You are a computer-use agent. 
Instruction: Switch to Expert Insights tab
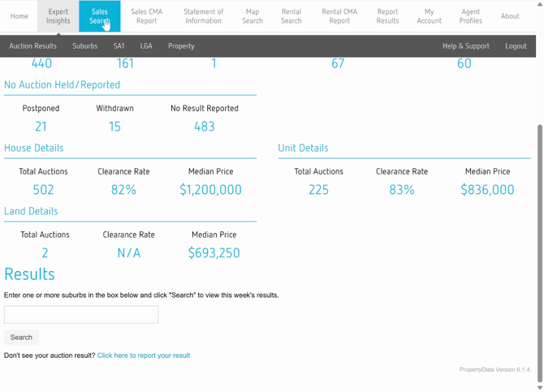(x=58, y=16)
